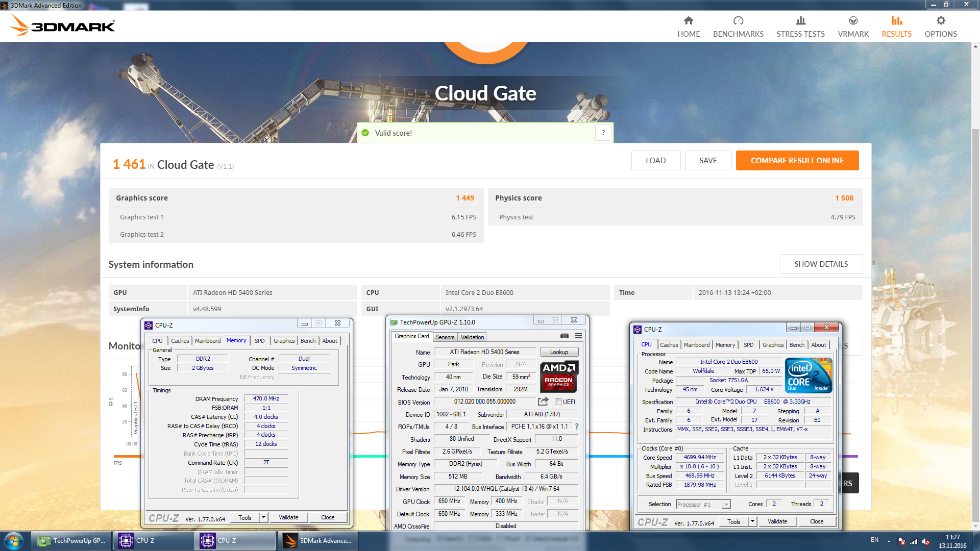
Task: Click the scrollbar down arrow in 3DMark
Action: click(x=975, y=525)
